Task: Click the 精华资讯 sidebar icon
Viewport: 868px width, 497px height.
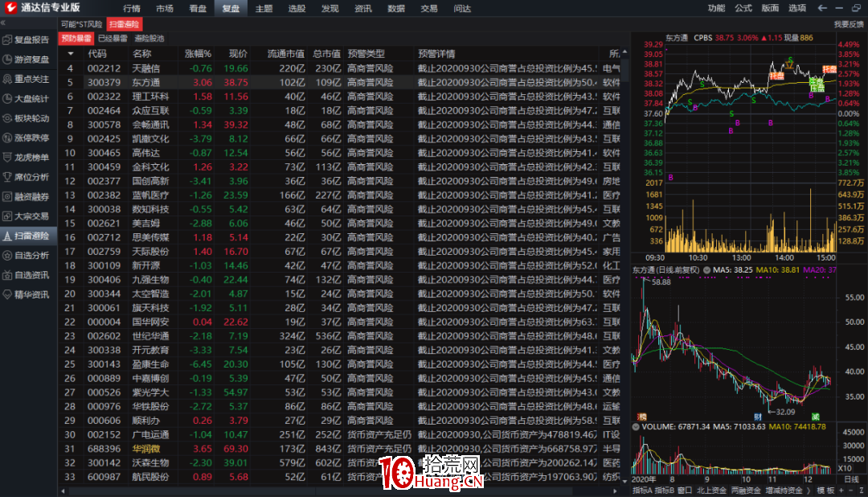Action: tap(7, 295)
